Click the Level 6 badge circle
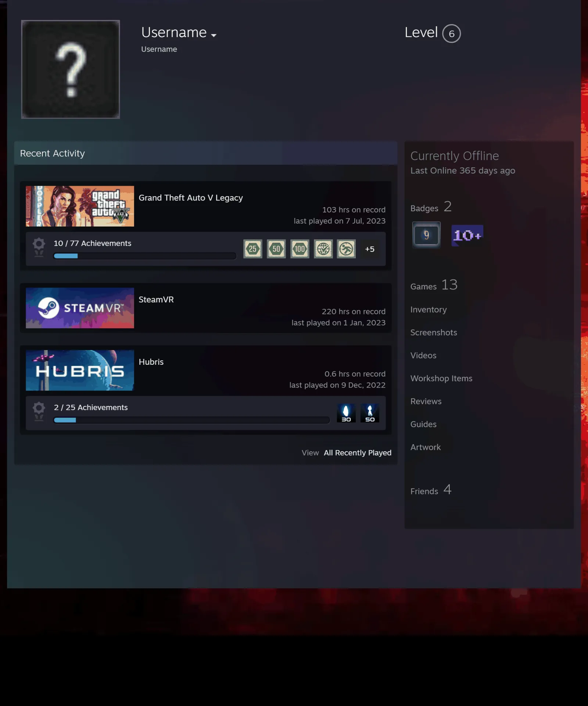 (x=451, y=33)
